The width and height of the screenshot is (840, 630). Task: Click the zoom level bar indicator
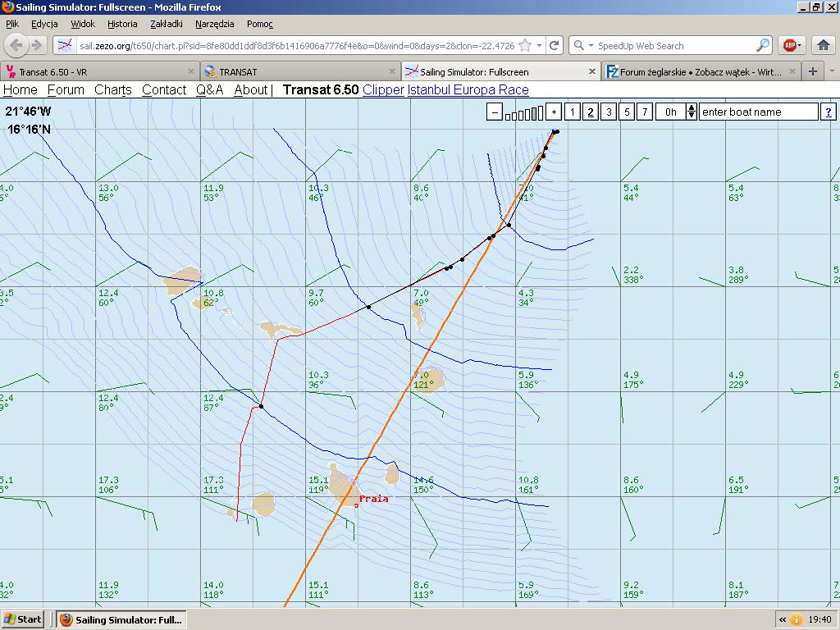pyautogui.click(x=524, y=113)
